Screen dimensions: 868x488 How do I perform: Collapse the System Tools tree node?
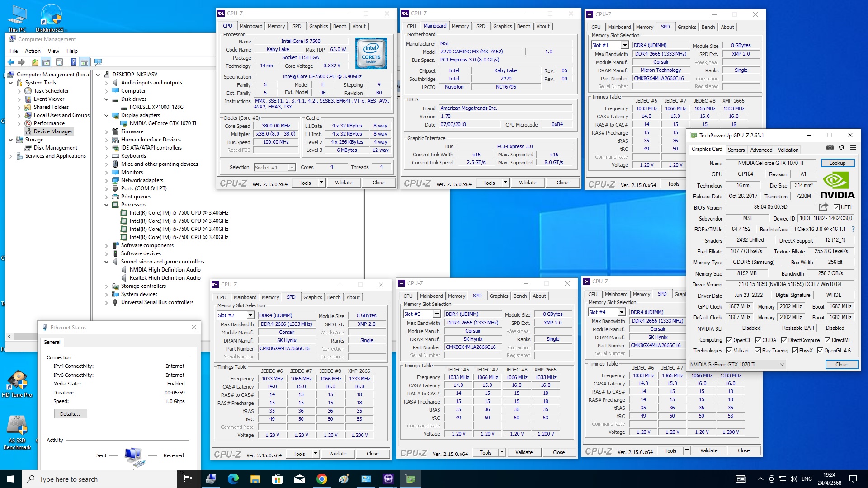click(x=11, y=83)
